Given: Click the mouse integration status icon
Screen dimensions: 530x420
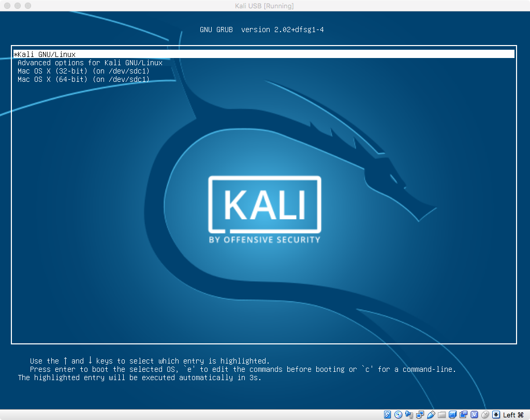Looking at the screenshot, I should 485,415.
